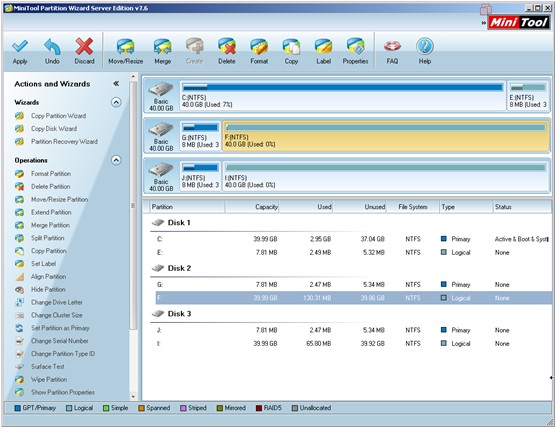This screenshot has width=557, height=429.
Task: Select Show Partition Properties
Action: [x=63, y=392]
